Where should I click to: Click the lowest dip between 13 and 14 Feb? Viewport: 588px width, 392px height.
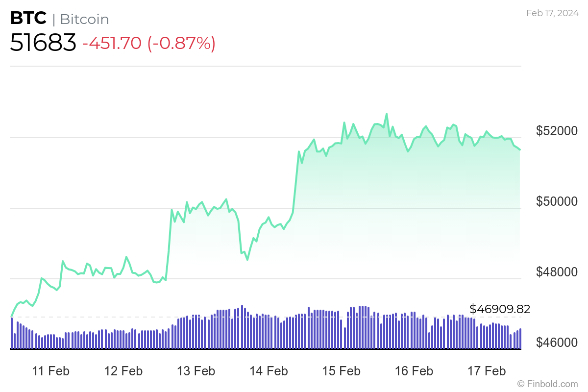point(247,260)
